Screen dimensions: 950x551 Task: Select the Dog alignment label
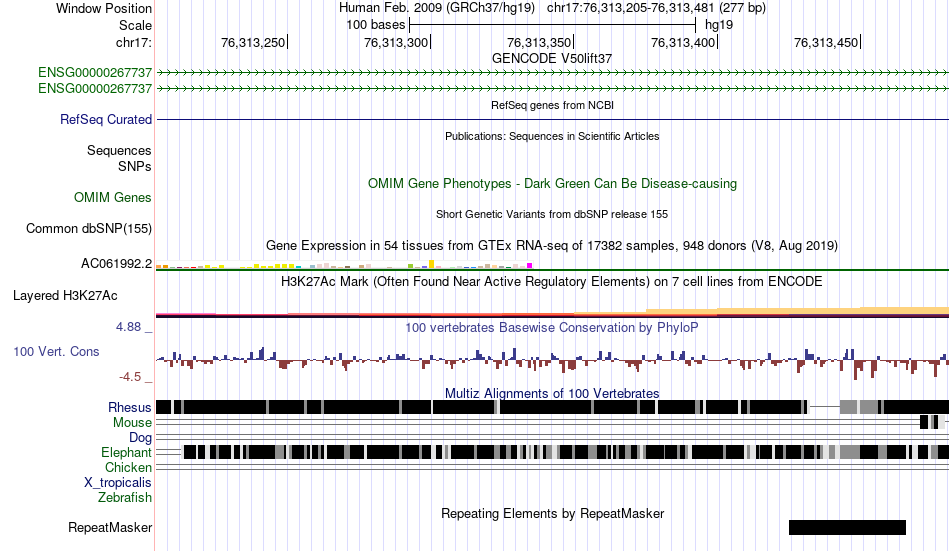[140, 438]
